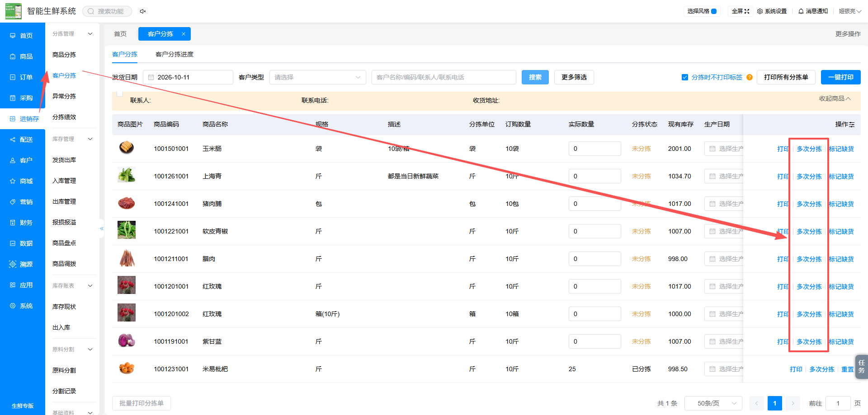Click the 一键打印 button

(x=841, y=77)
